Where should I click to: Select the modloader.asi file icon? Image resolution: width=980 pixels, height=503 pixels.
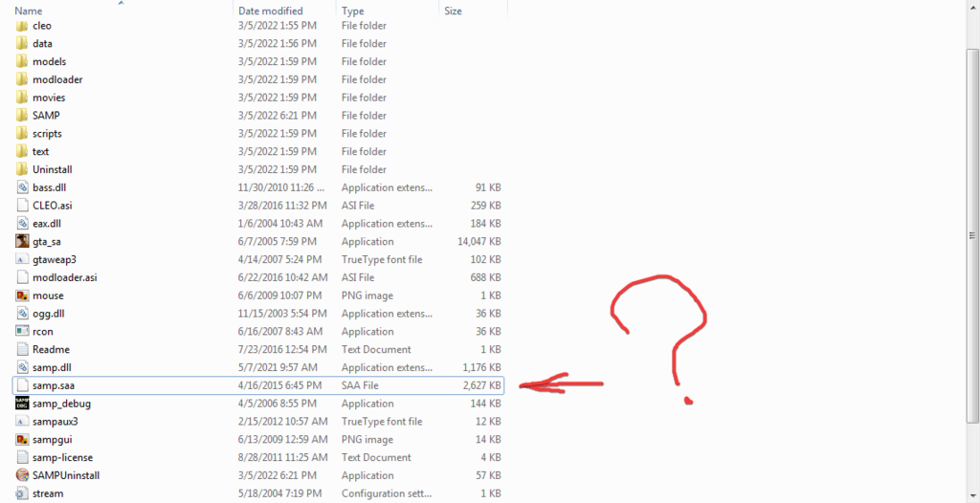[x=22, y=277]
